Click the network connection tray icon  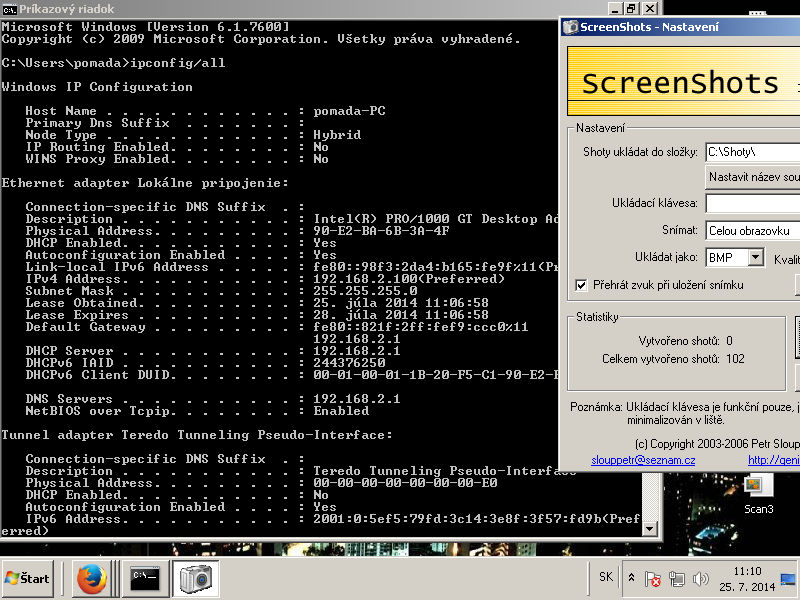click(677, 579)
